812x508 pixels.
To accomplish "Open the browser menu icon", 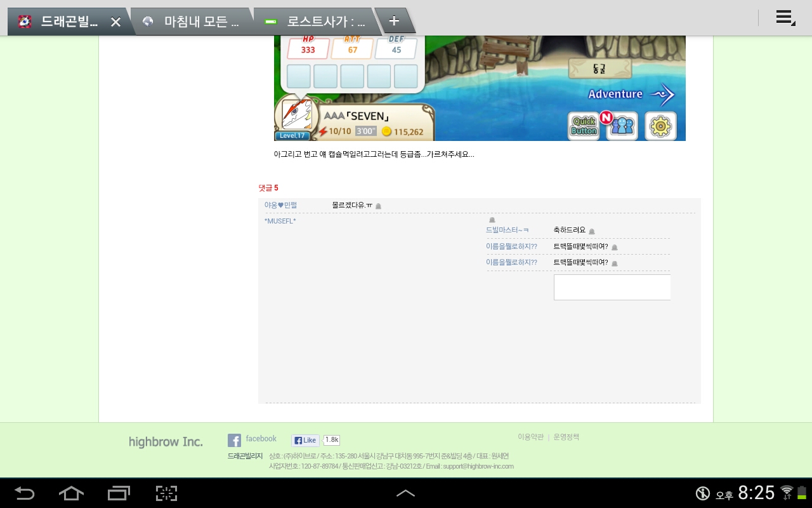I will tap(785, 18).
